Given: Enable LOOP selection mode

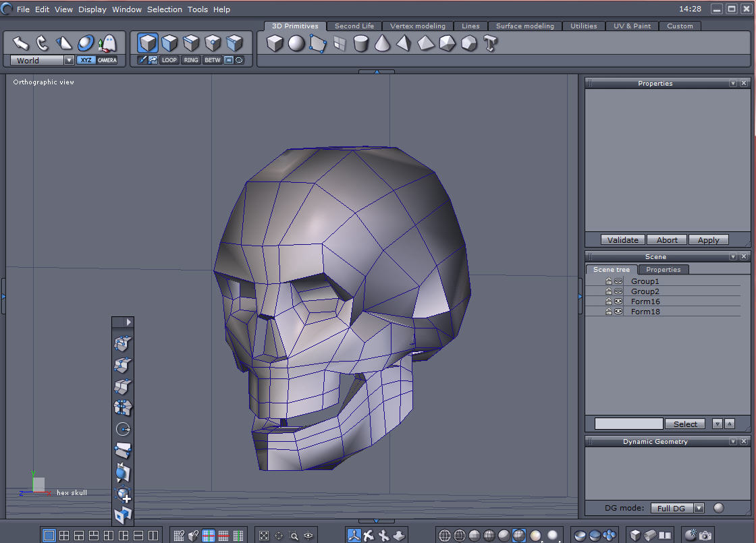Looking at the screenshot, I should (x=169, y=60).
